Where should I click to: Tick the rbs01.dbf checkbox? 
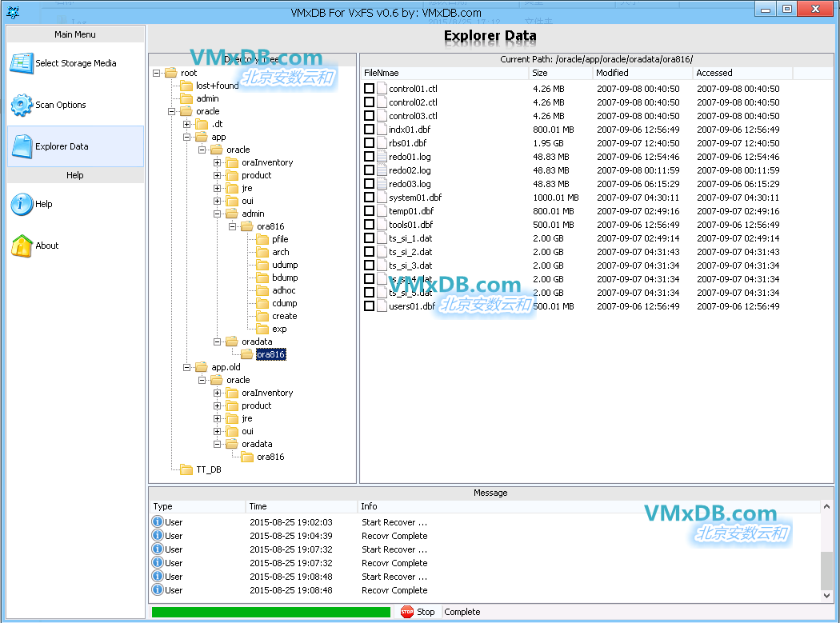pyautogui.click(x=369, y=142)
